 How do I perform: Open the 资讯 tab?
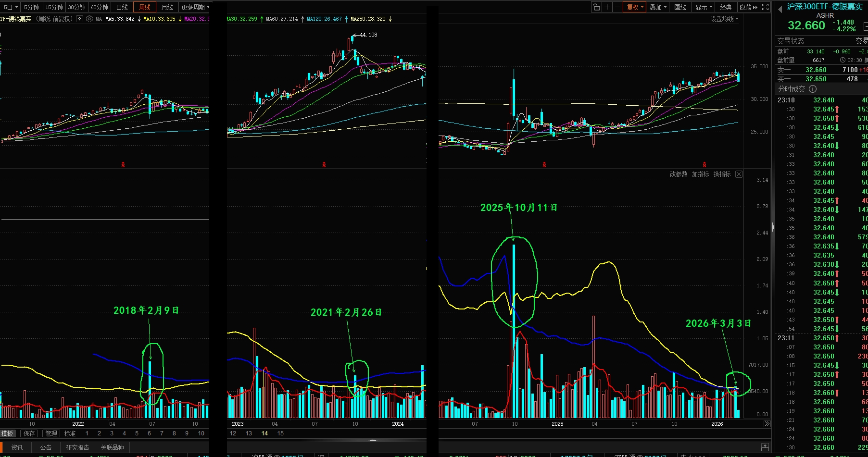(17, 447)
